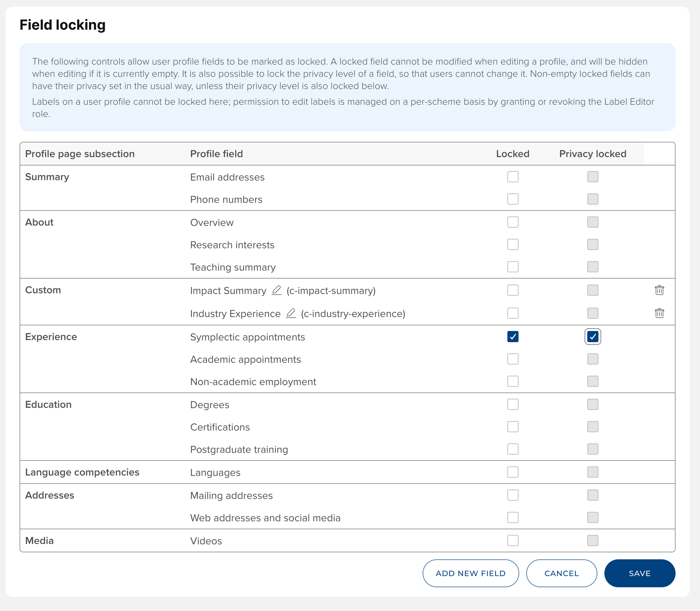Lock Web addresses and social media
This screenshot has width=700, height=611.
point(513,517)
